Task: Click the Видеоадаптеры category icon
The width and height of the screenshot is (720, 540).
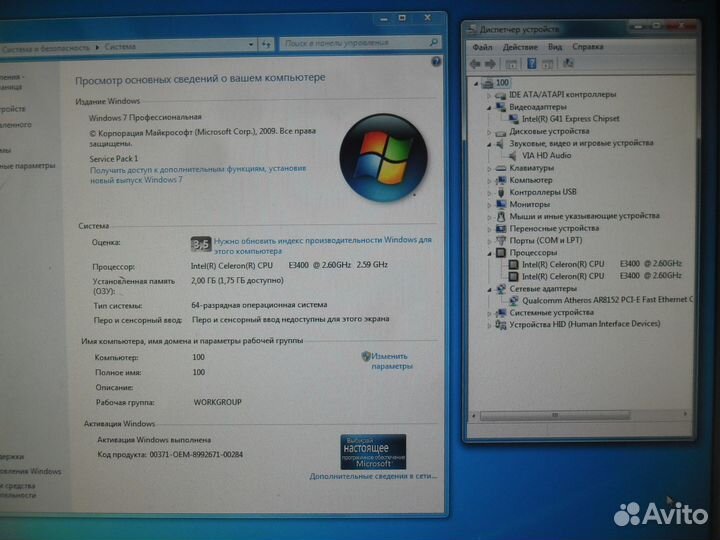Action: point(501,107)
